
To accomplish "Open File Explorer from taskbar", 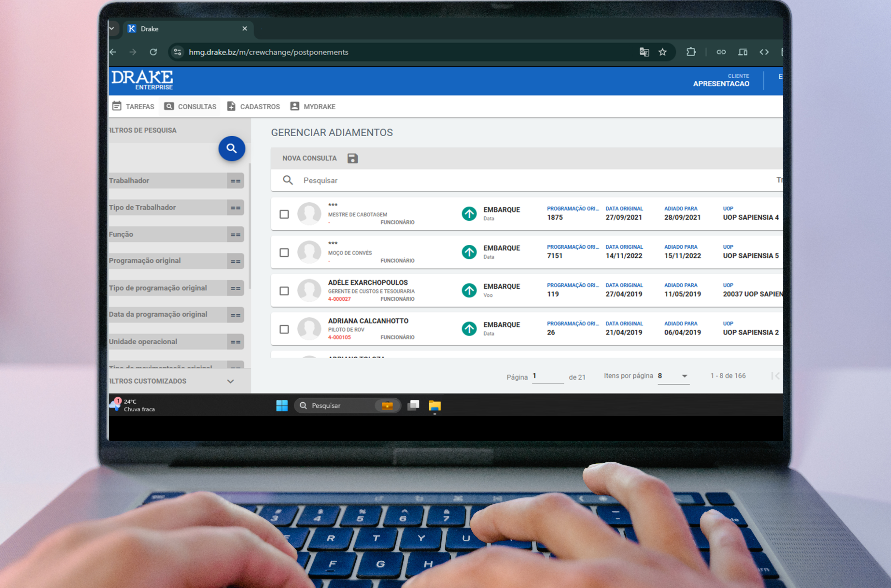I will (434, 405).
